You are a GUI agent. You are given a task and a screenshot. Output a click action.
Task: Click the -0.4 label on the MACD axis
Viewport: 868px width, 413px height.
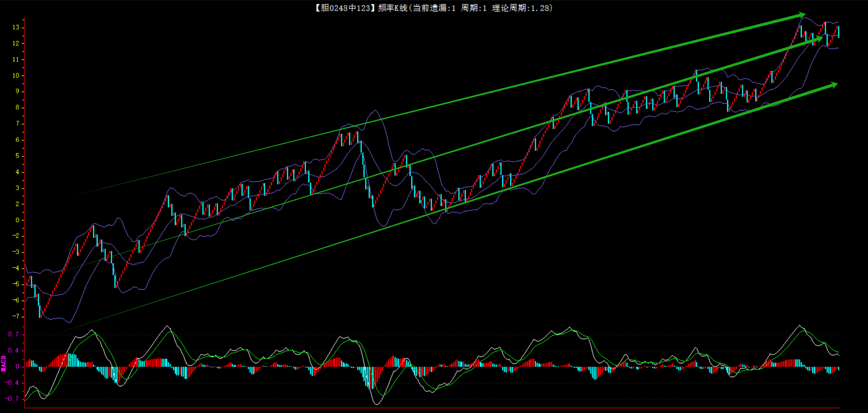tap(12, 383)
